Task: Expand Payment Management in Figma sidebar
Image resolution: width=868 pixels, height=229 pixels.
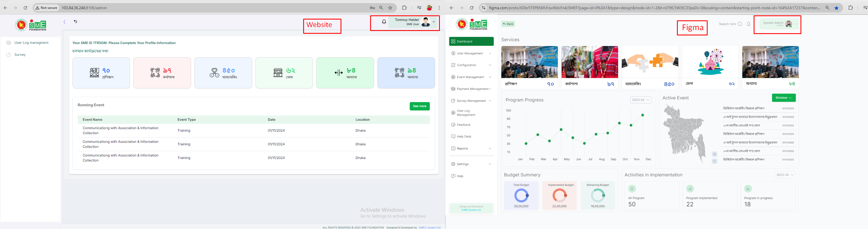Action: coord(471,89)
